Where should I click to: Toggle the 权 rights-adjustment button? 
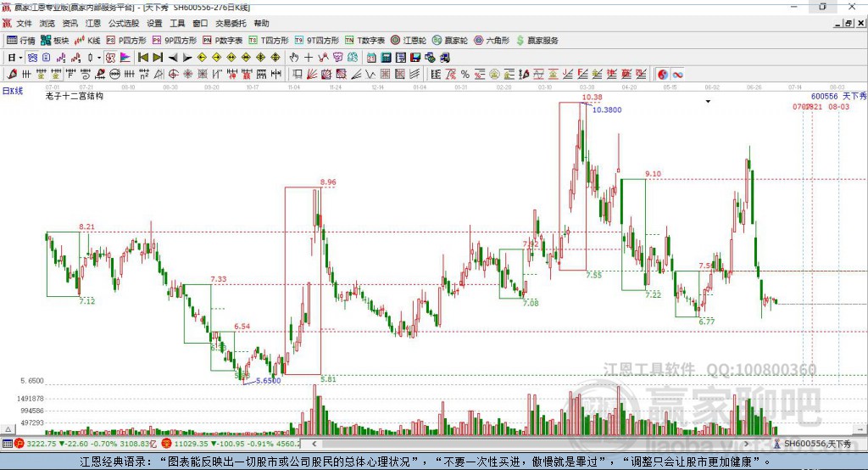coord(111,58)
